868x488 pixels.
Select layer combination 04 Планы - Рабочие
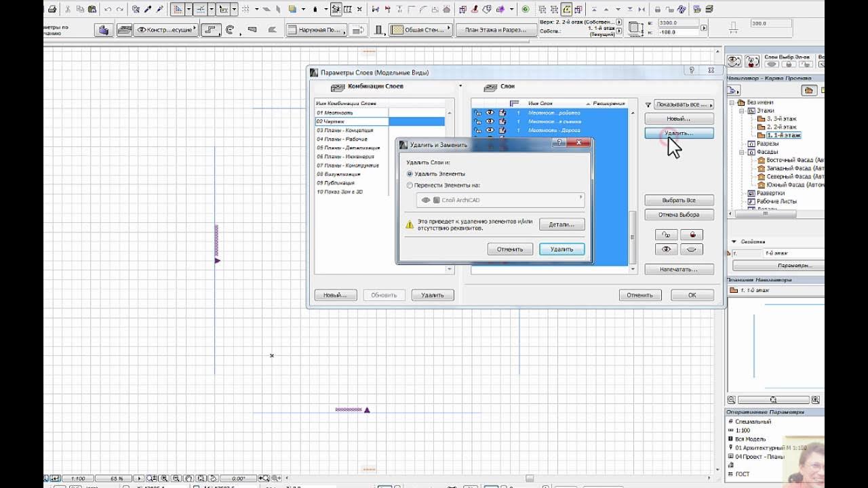click(380, 139)
